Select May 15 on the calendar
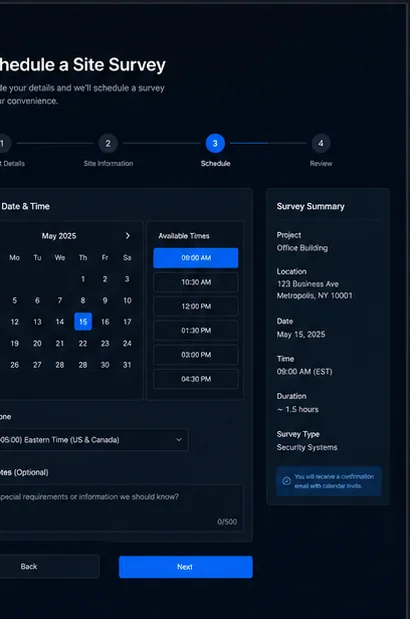This screenshot has width=410, height=619. [83, 322]
